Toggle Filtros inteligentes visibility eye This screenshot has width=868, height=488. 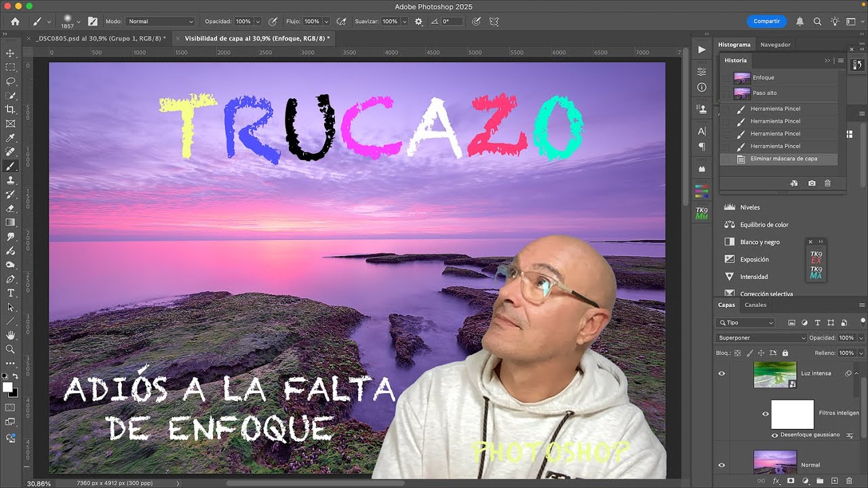(x=766, y=414)
